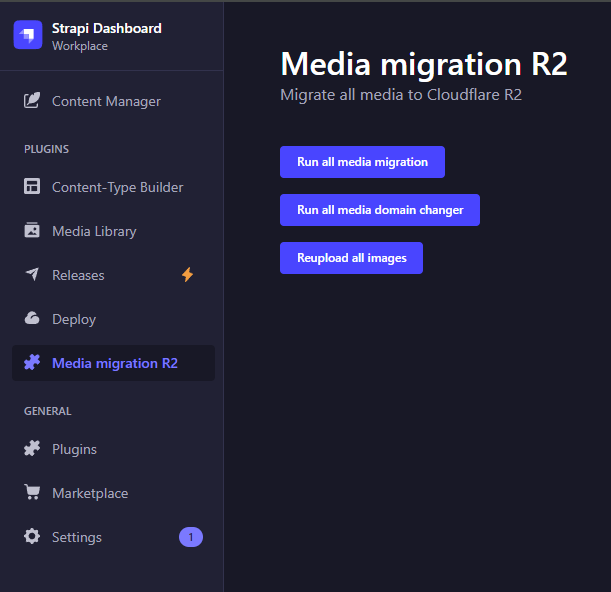This screenshot has width=611, height=592.
Task: Click 'Migrate all media to Cloudflare R2' subtitle
Action: pos(401,95)
